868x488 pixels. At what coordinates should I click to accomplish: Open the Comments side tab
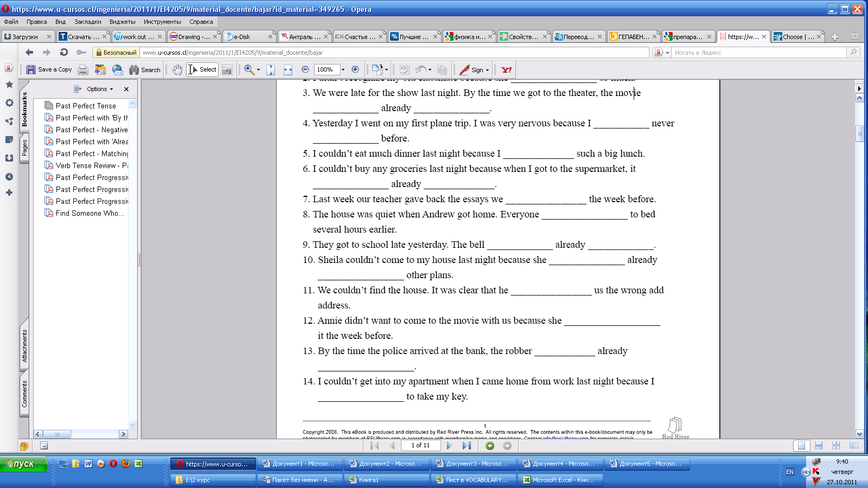(24, 394)
